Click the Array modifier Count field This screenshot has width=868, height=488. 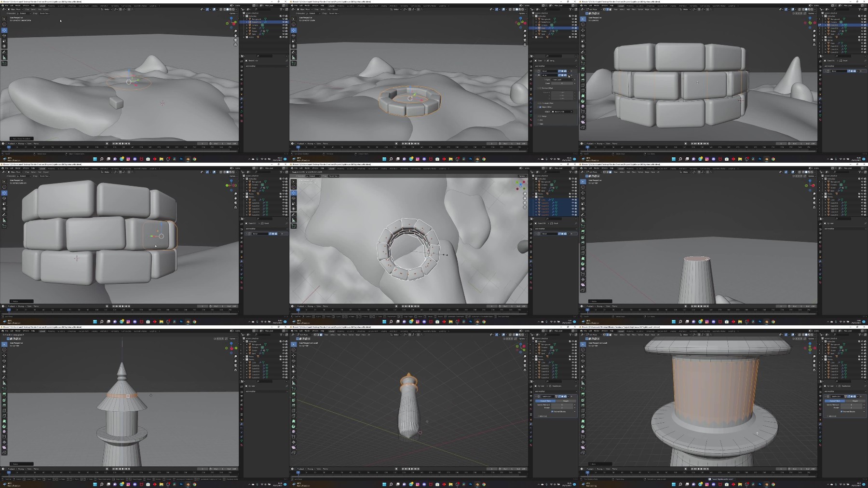tap(562, 84)
